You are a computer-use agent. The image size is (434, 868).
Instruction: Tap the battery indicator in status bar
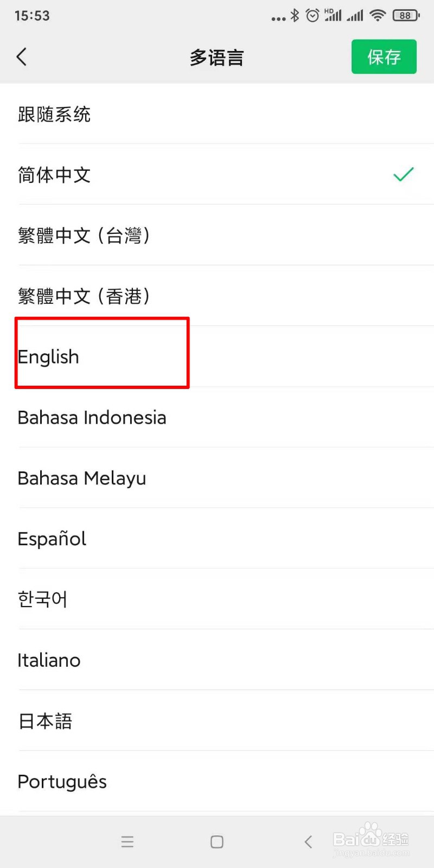406,16
